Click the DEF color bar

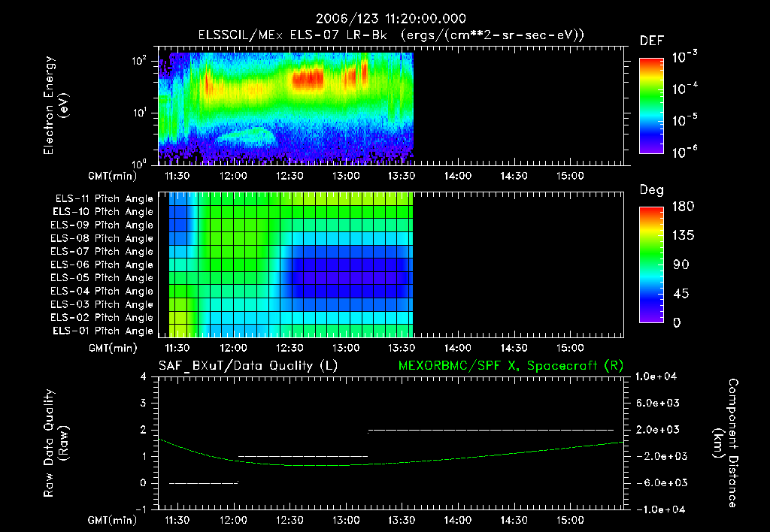[x=651, y=106]
